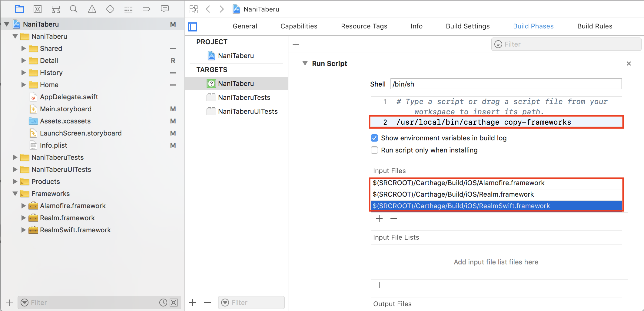644x311 pixels.
Task: Delete the Run Script phase
Action: (629, 64)
